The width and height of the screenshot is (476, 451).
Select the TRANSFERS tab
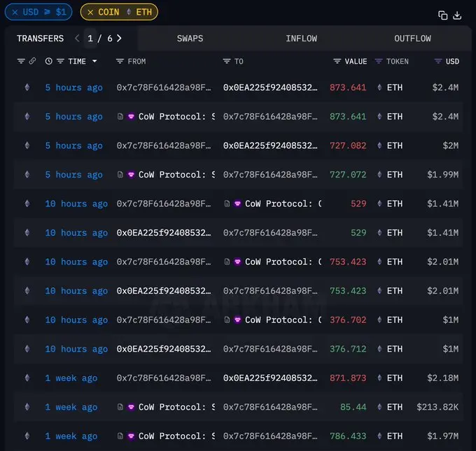tap(40, 38)
